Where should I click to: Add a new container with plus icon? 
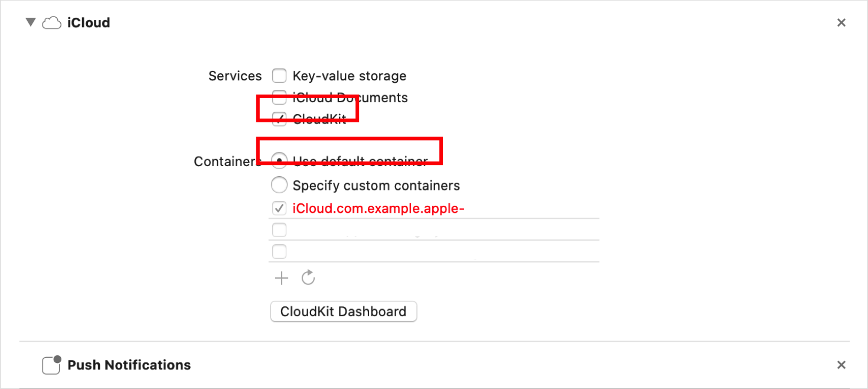click(282, 278)
